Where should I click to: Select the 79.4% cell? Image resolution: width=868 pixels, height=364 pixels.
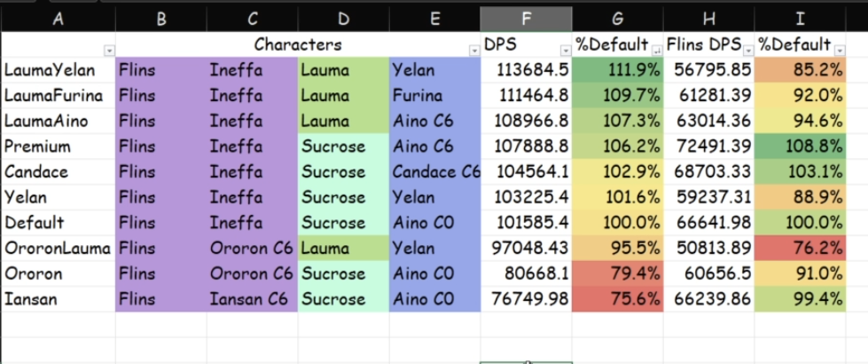(618, 273)
